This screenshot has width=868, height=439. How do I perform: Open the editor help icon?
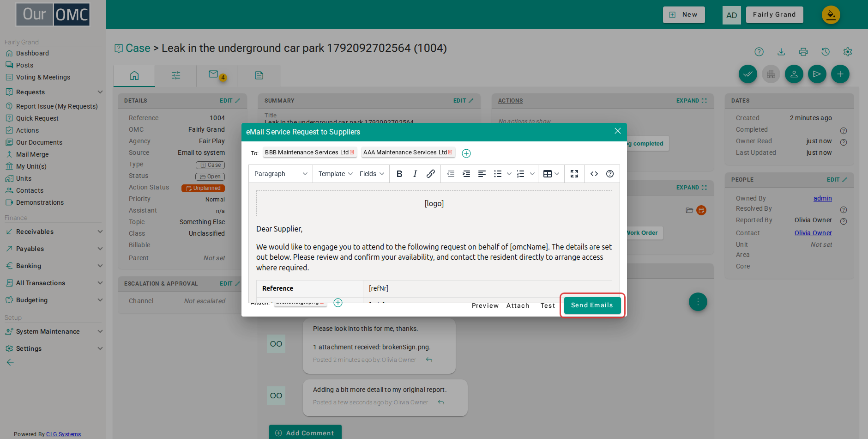tap(610, 174)
